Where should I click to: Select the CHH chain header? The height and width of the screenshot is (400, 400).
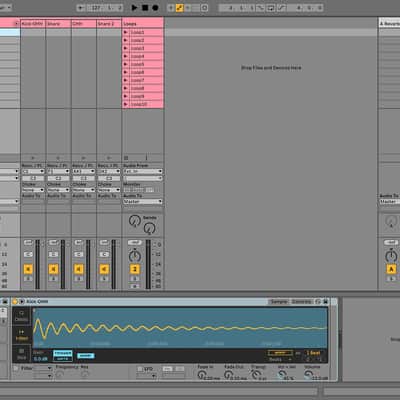[84, 24]
